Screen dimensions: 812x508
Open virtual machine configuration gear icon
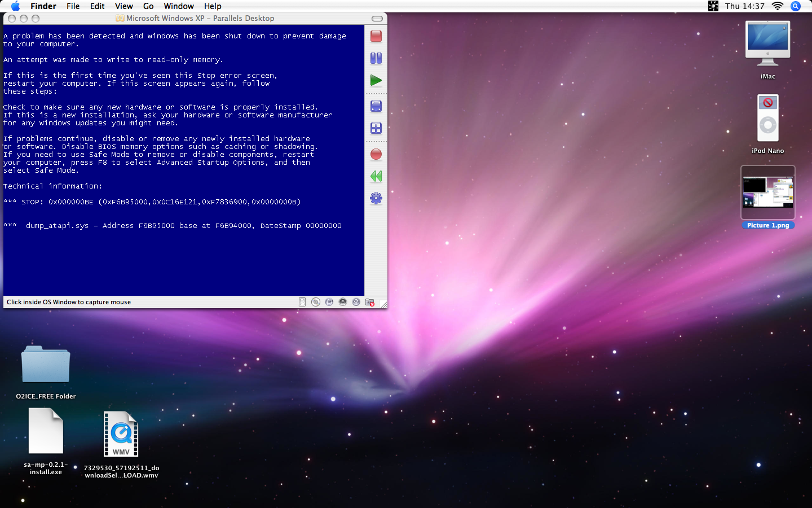click(376, 198)
